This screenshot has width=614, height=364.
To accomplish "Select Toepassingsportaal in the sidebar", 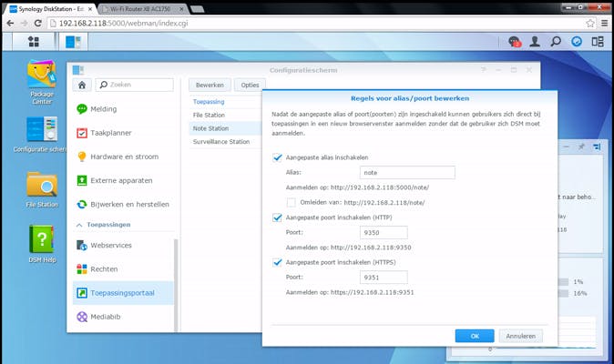I will [123, 293].
